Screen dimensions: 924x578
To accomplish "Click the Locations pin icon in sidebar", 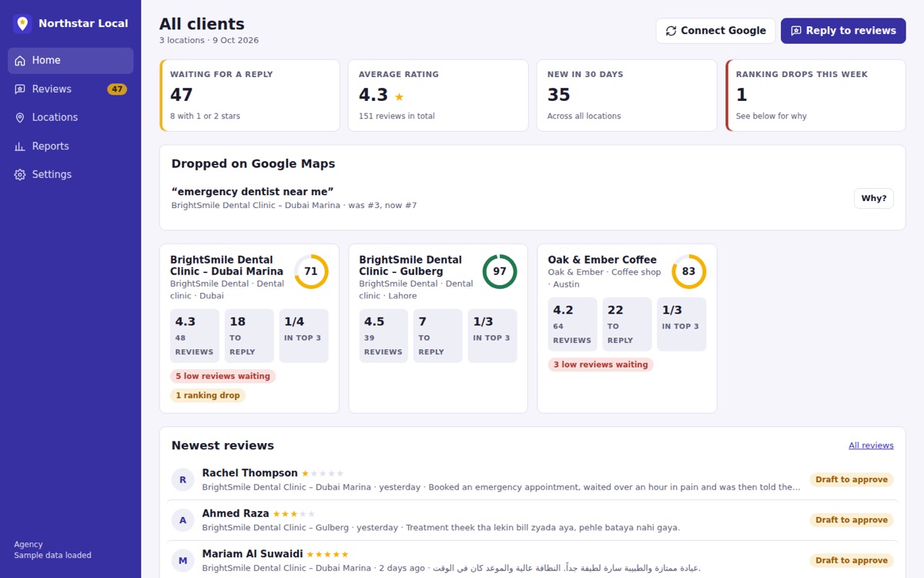I will [x=20, y=117].
